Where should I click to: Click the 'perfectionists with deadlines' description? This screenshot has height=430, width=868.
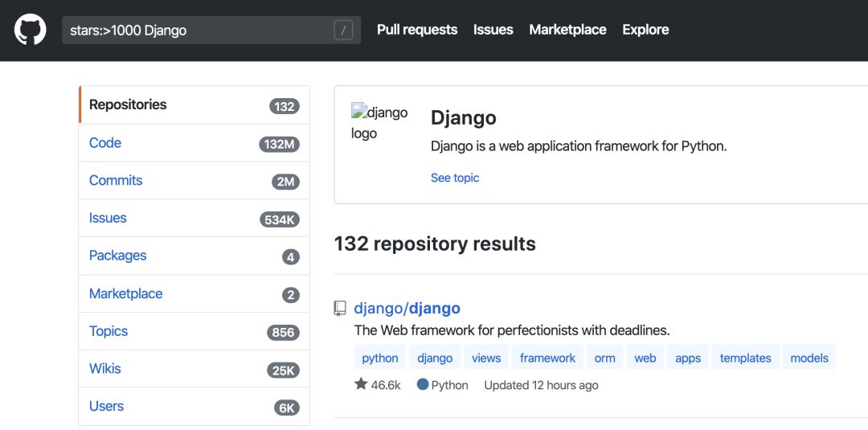(512, 331)
